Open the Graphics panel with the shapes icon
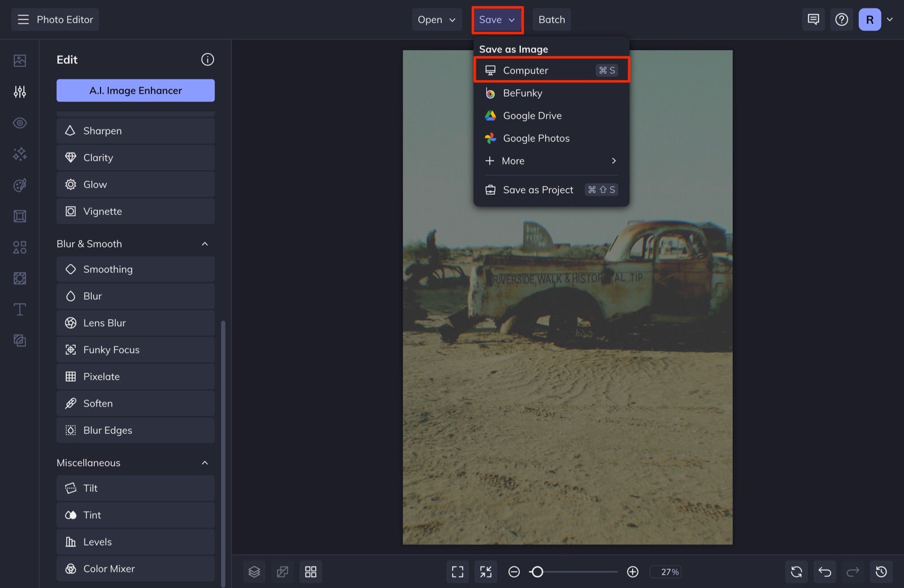The image size is (904, 588). coord(19,247)
